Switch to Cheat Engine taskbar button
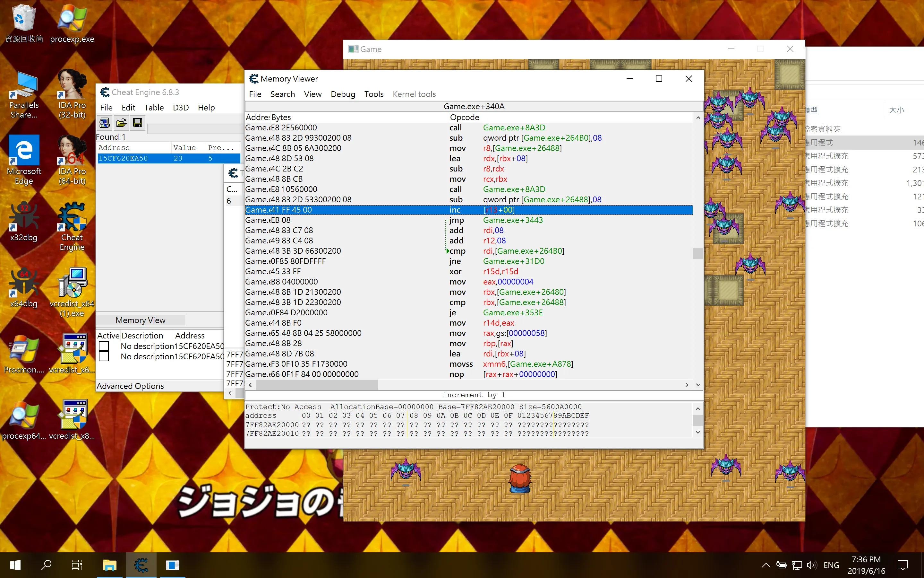 (141, 565)
